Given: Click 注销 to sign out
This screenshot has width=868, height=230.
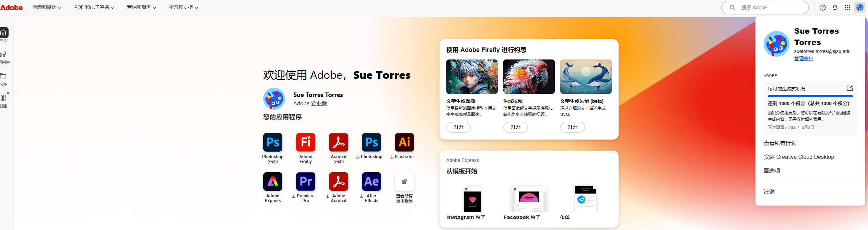Looking at the screenshot, I should click(769, 192).
